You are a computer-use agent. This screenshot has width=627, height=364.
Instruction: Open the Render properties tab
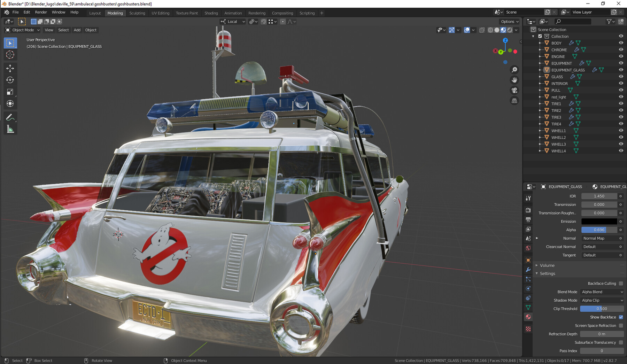point(528,210)
